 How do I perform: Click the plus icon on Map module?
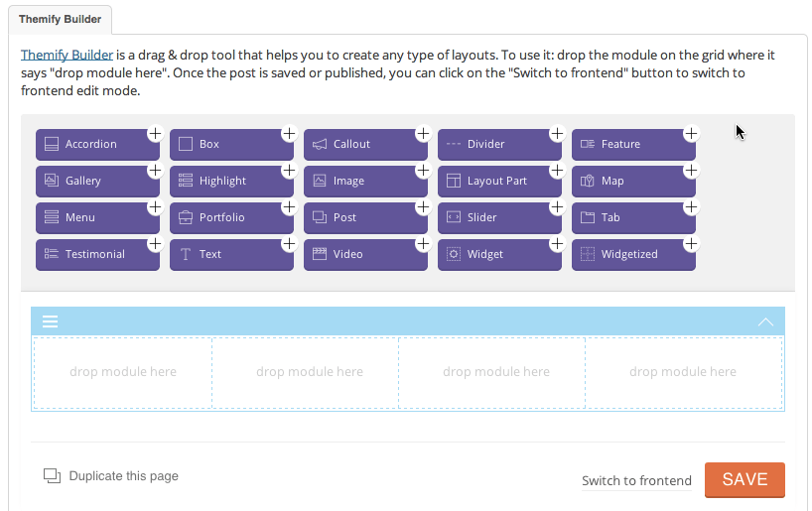point(691,170)
